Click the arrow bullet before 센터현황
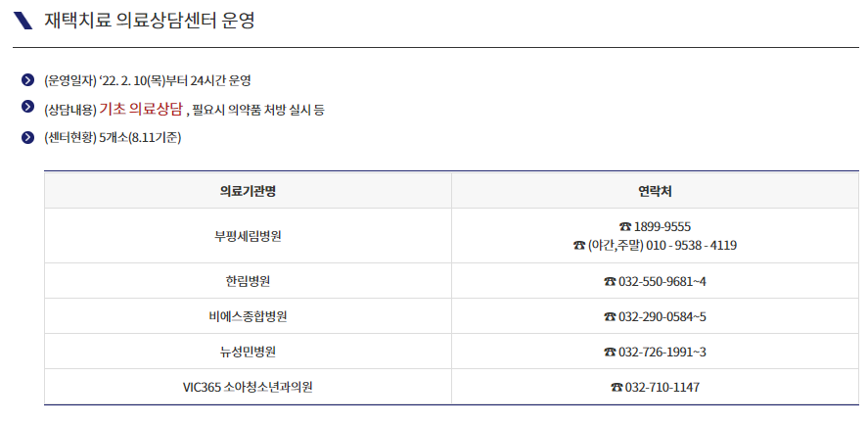Screen dimensions: 868x424 pyautogui.click(x=27, y=137)
